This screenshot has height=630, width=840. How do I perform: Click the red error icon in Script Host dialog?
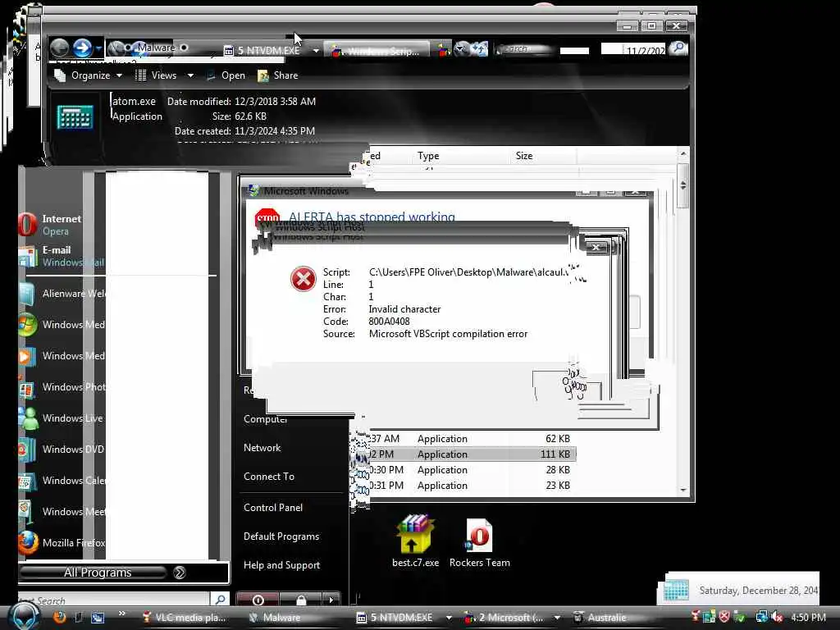click(x=304, y=279)
